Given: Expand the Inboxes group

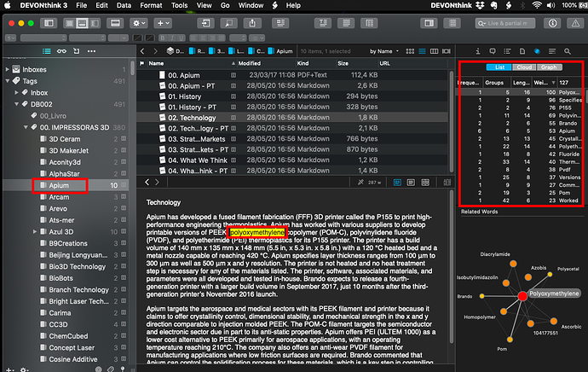Looking at the screenshot, I should [8, 69].
